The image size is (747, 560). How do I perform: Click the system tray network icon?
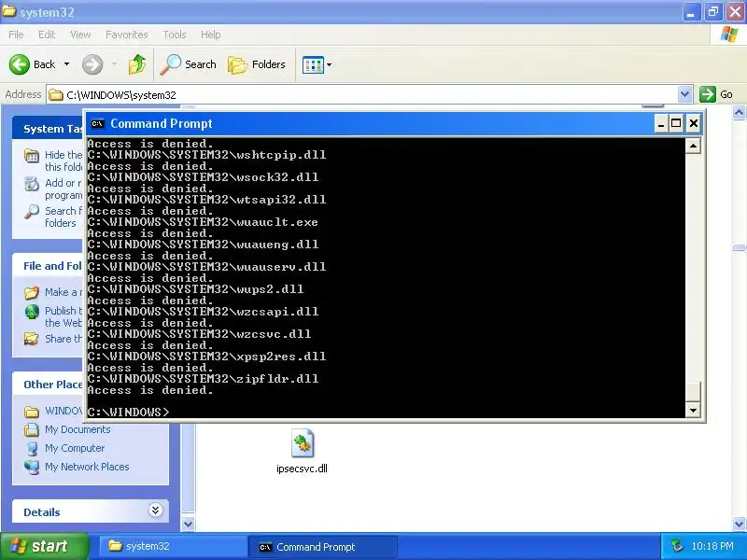tap(676, 546)
